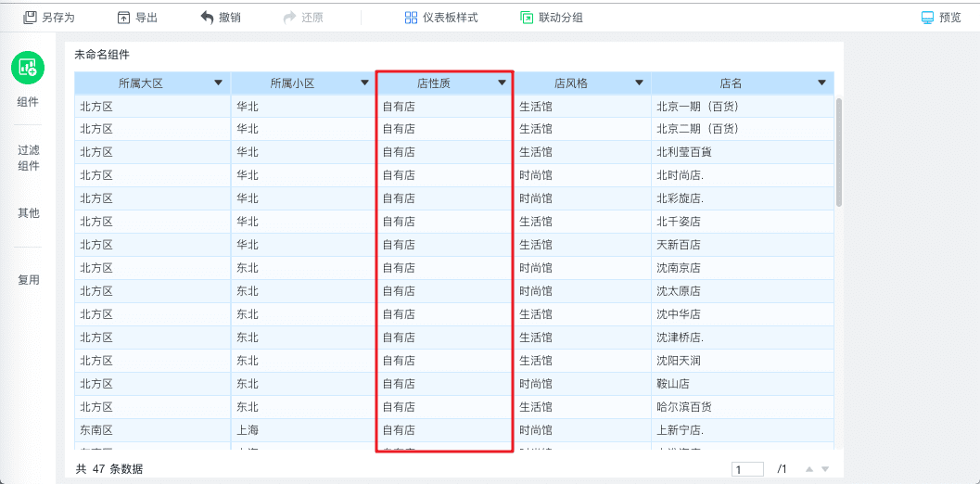The image size is (980, 484).
Task: Click the page number input field
Action: click(x=747, y=469)
